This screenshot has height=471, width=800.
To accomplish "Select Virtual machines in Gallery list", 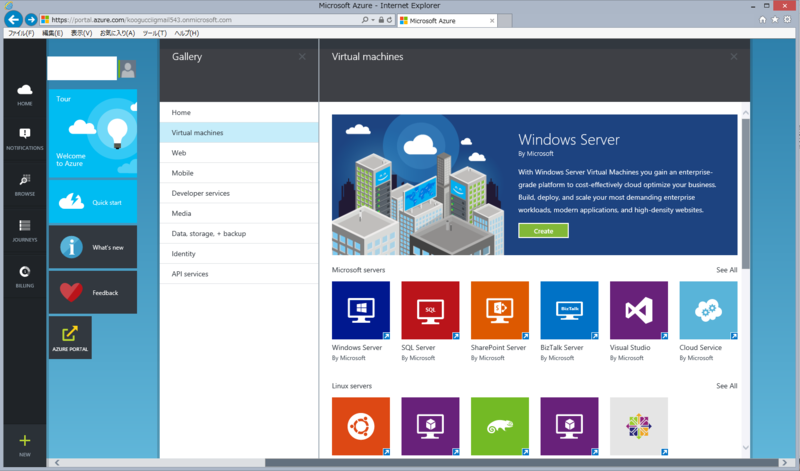I will click(x=239, y=133).
